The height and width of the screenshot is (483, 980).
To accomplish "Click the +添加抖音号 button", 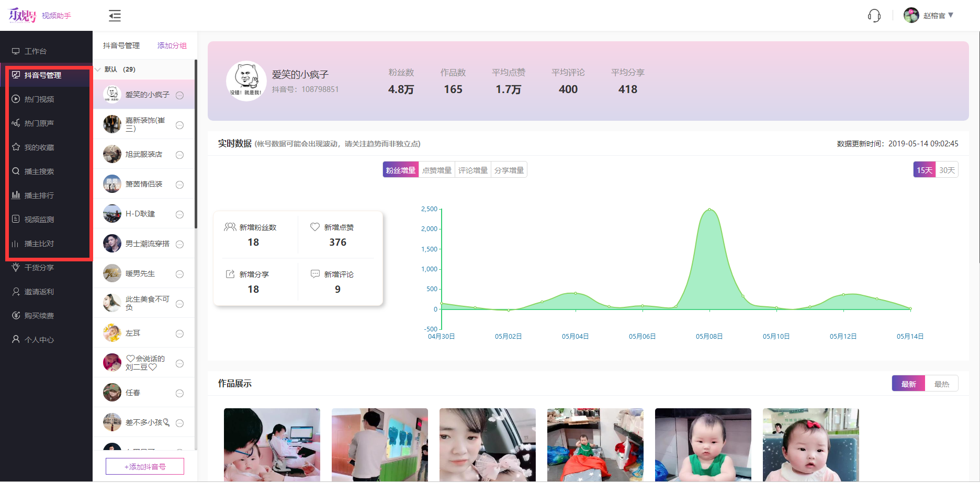I will 144,466.
